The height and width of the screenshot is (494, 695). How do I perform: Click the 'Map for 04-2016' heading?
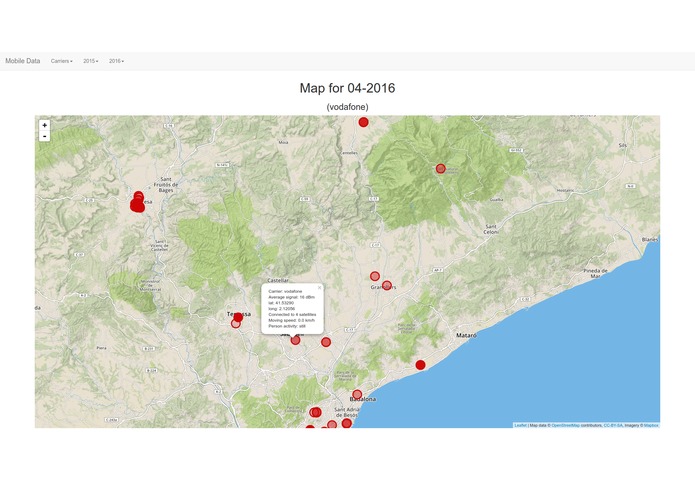tap(347, 88)
